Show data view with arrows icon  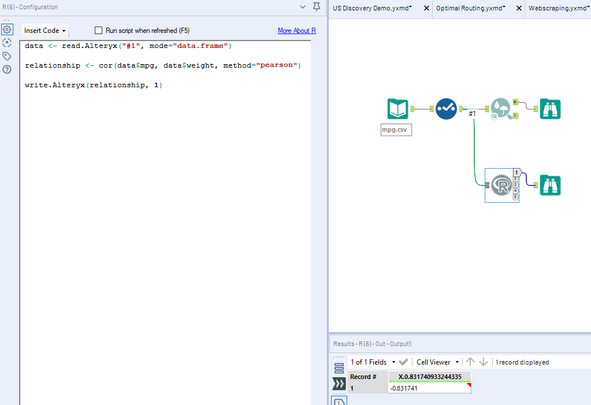pos(339,384)
